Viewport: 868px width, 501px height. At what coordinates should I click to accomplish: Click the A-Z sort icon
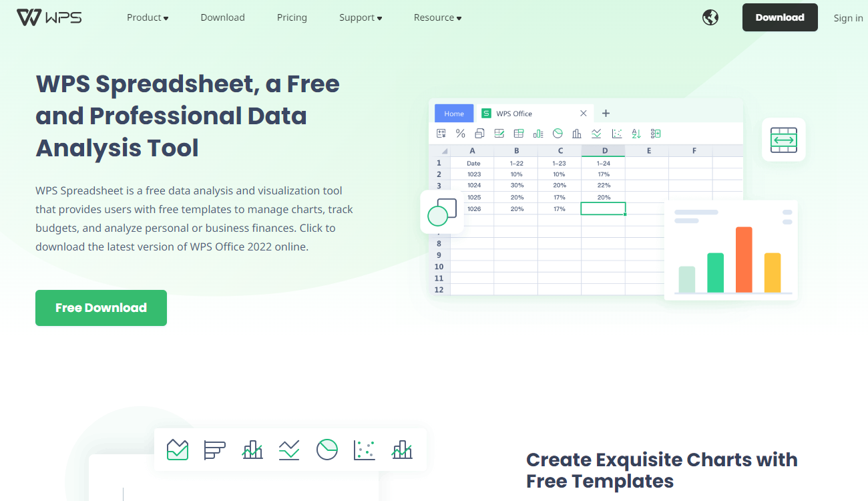636,134
